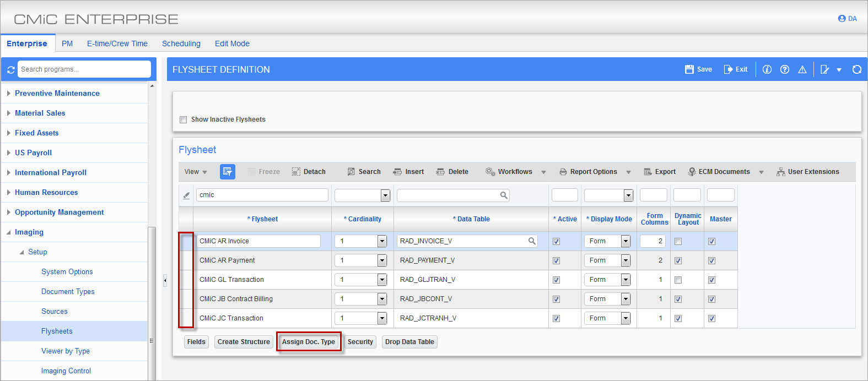Select the Enterprise tab

[x=27, y=43]
